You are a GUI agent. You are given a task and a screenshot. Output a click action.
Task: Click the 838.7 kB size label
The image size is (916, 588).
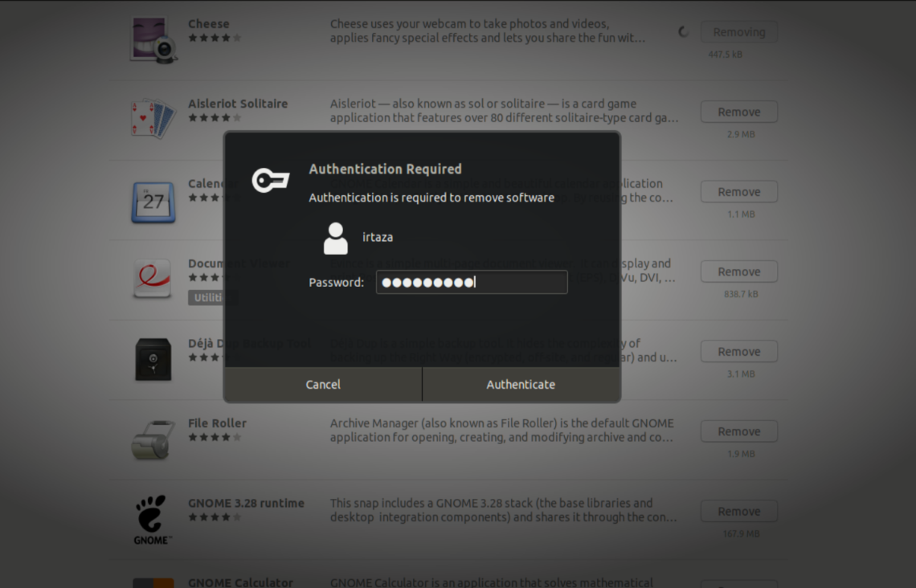pyautogui.click(x=741, y=294)
